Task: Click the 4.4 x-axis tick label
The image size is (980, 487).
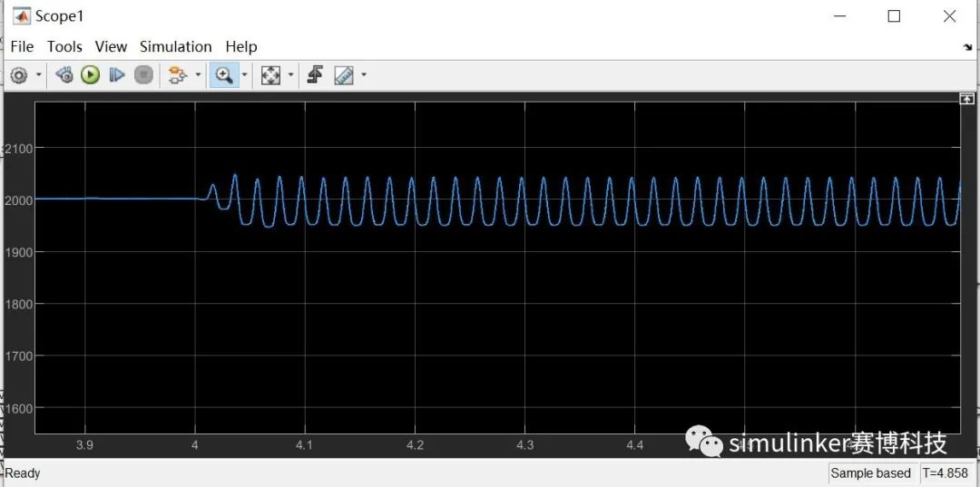Action: [x=635, y=445]
